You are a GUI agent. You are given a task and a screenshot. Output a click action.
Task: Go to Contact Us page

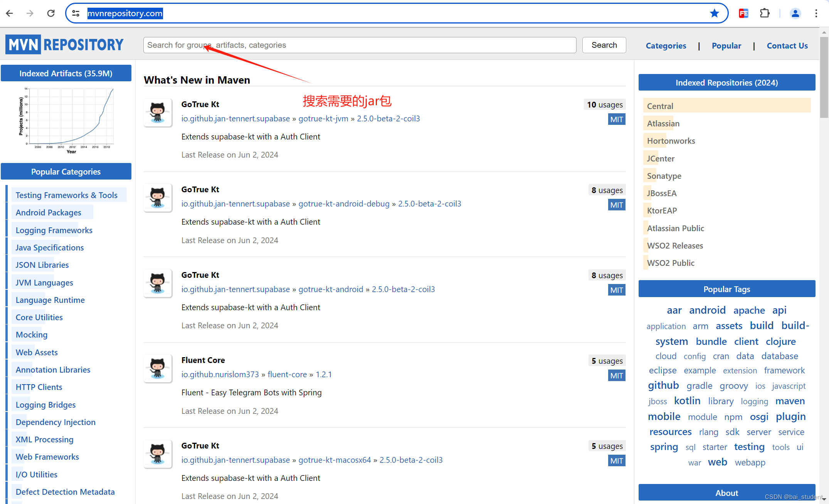(x=787, y=45)
